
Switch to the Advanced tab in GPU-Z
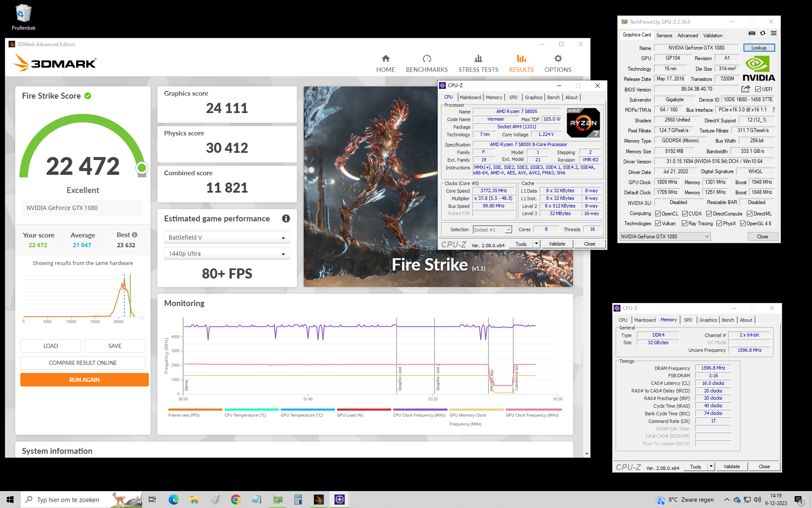click(x=688, y=36)
